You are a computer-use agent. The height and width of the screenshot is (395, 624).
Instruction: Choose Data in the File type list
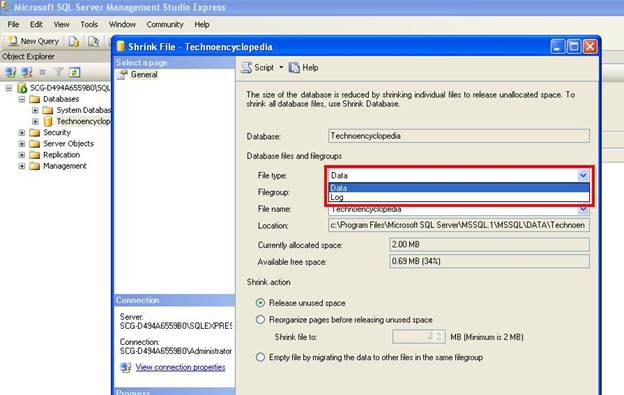tap(458, 188)
